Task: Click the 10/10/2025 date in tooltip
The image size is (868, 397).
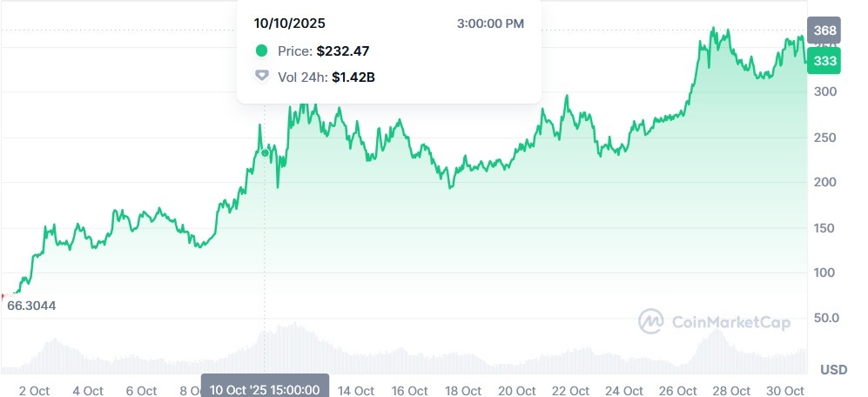Action: [x=290, y=24]
